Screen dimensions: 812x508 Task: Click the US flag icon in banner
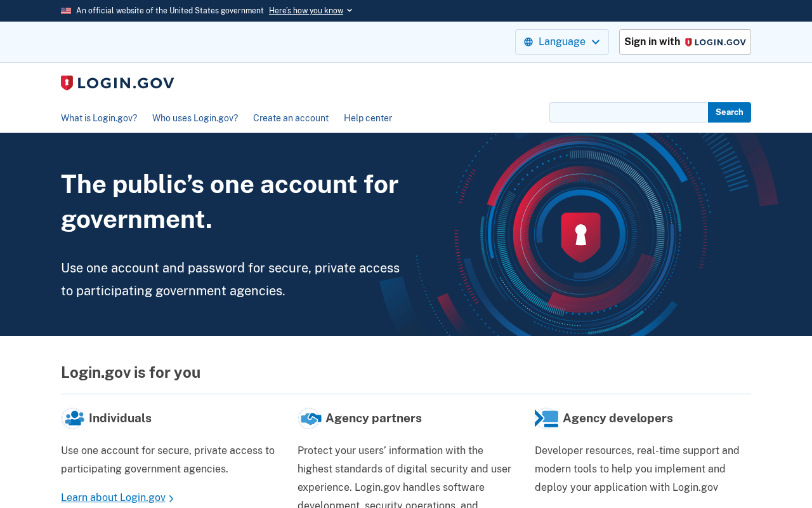(x=66, y=11)
